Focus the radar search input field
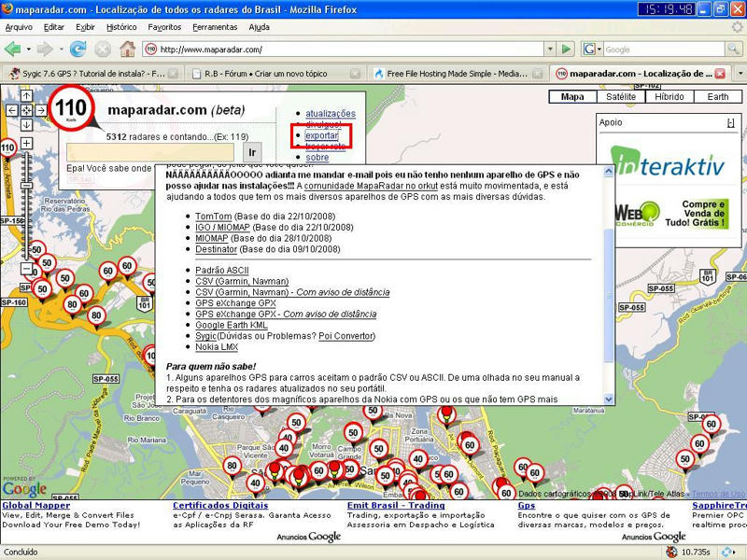Screen dimensions: 747x560 [150, 152]
